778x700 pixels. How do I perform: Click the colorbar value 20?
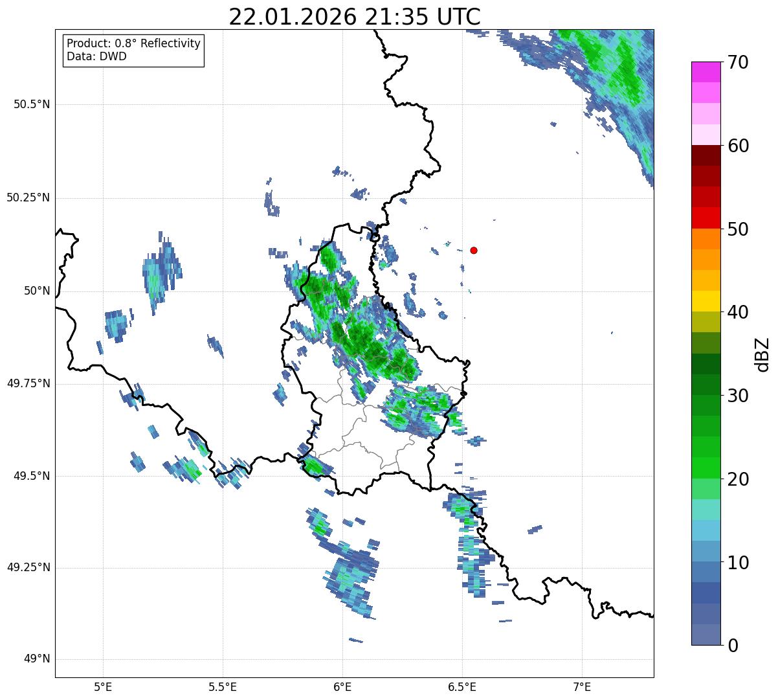coord(737,479)
